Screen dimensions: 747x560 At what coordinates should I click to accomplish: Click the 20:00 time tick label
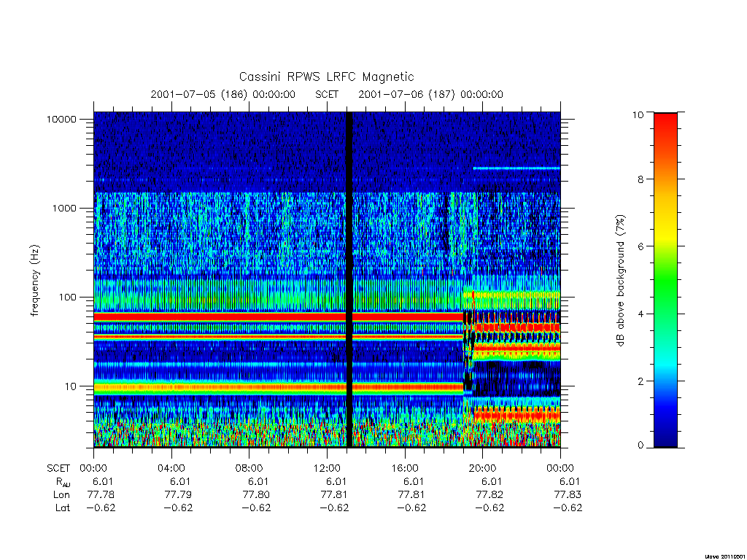483,468
